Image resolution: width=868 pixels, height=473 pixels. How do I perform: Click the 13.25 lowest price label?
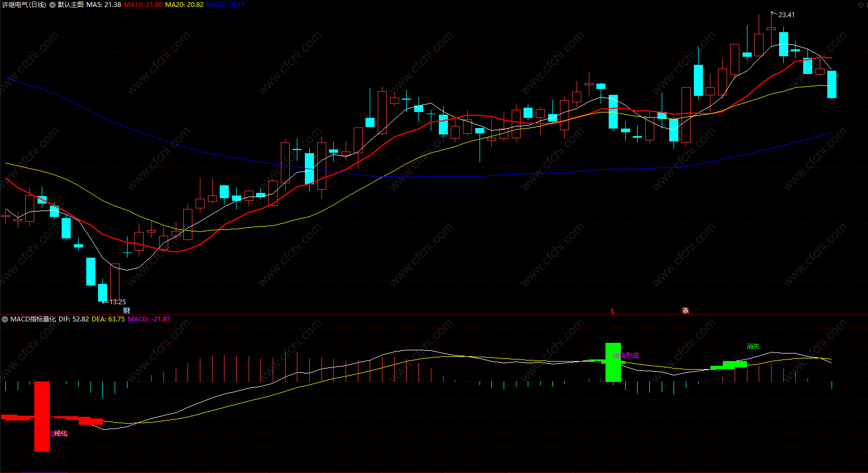(x=118, y=302)
